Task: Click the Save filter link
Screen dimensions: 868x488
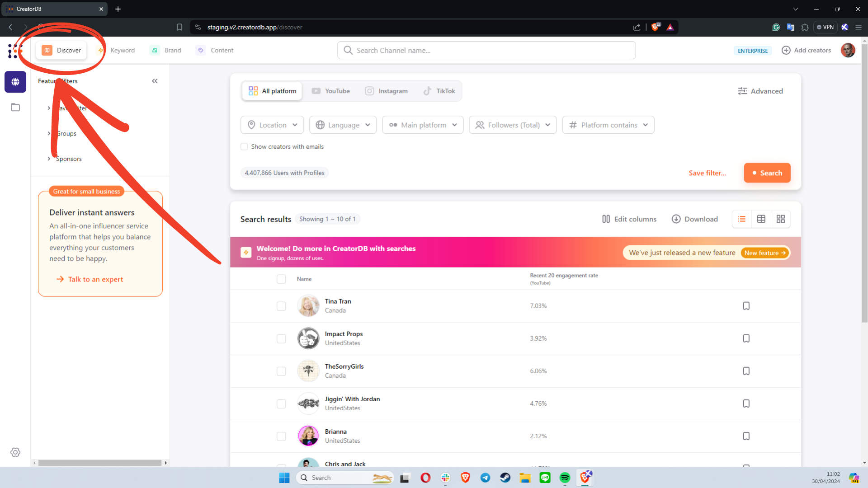Action: [707, 173]
